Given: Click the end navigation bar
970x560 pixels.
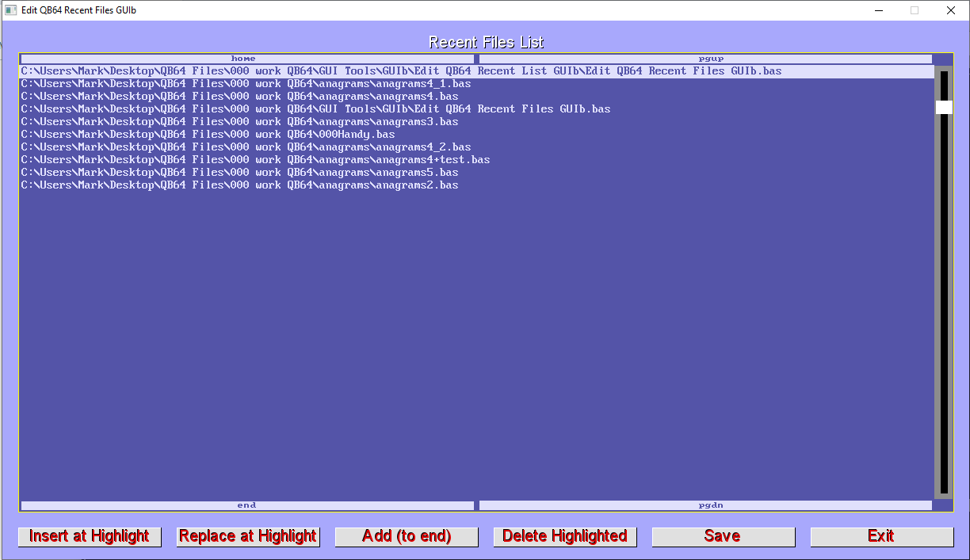Looking at the screenshot, I should (x=247, y=505).
